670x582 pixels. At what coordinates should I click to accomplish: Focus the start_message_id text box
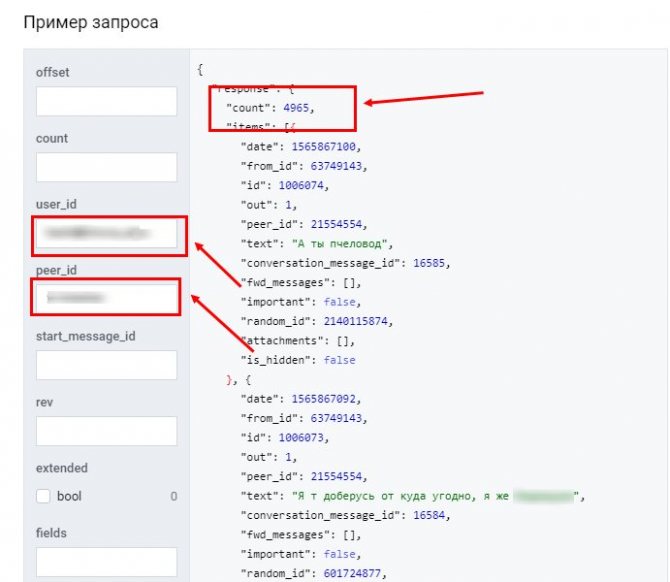[106, 365]
